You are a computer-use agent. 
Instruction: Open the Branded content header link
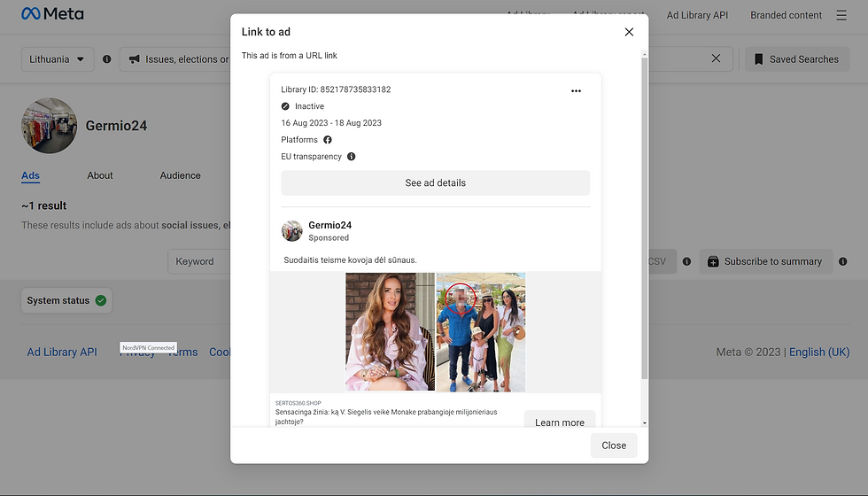click(787, 16)
